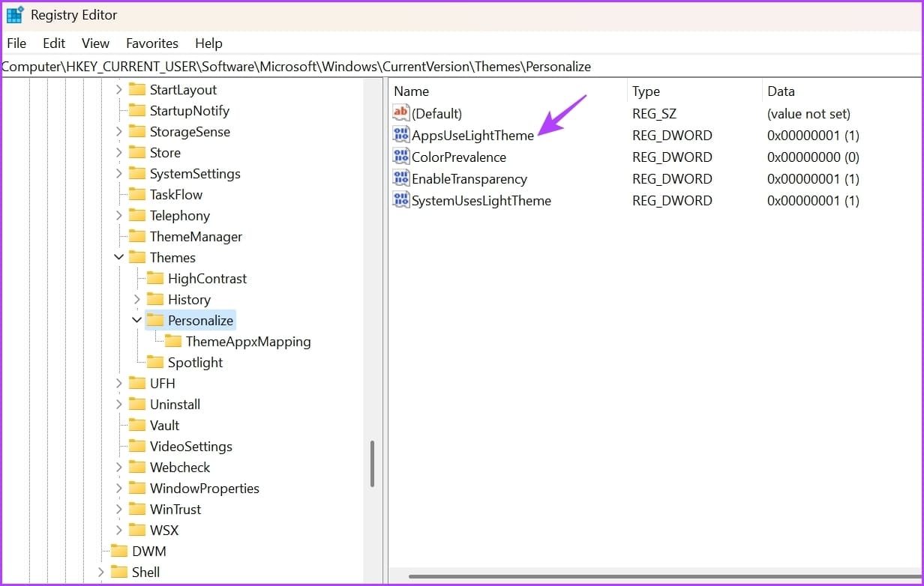Click the VideoSettings folder icon
The width and height of the screenshot is (924, 586).
(137, 446)
